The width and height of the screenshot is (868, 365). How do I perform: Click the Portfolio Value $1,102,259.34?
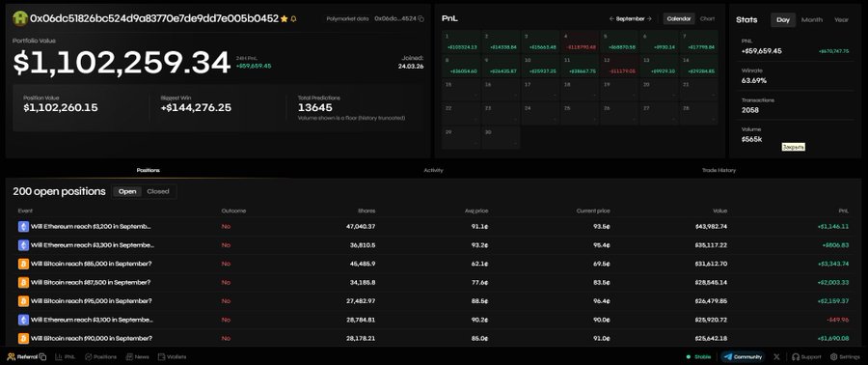[122, 63]
